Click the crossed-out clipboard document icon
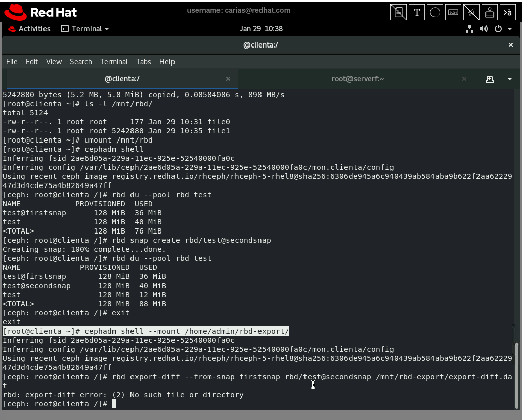The width and height of the screenshot is (522, 420). point(399,13)
